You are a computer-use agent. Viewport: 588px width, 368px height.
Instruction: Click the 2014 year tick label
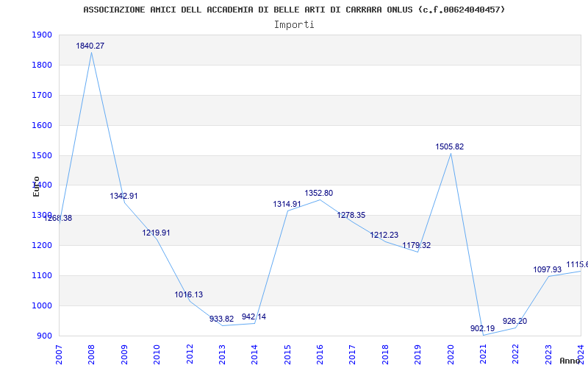[254, 355]
